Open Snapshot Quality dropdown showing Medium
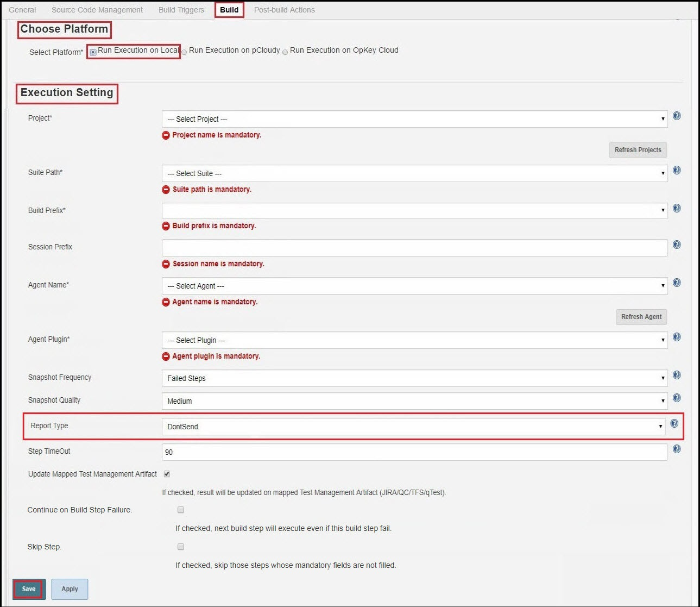Image resolution: width=700 pixels, height=607 pixels. click(x=415, y=401)
